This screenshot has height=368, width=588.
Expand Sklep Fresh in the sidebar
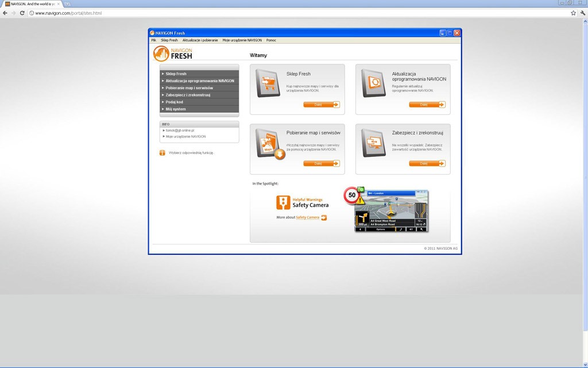(x=176, y=74)
